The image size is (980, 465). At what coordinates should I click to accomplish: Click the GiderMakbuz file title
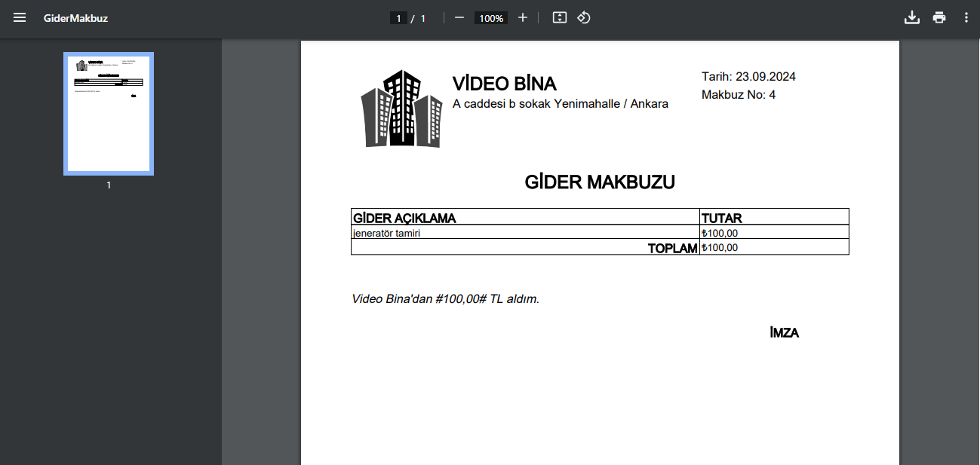[x=75, y=17]
